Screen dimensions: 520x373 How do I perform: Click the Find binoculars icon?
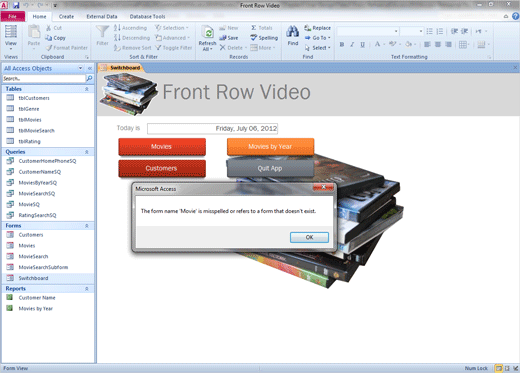pos(293,32)
